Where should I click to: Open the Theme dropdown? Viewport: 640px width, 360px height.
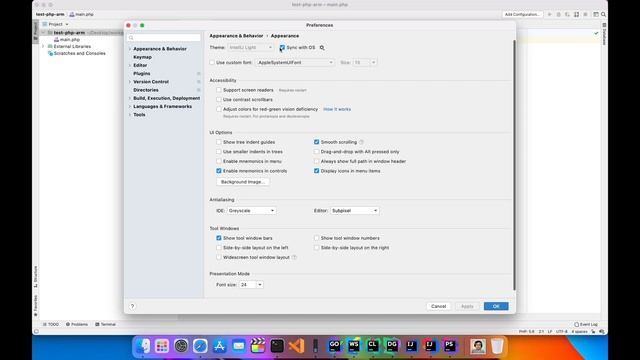click(250, 48)
